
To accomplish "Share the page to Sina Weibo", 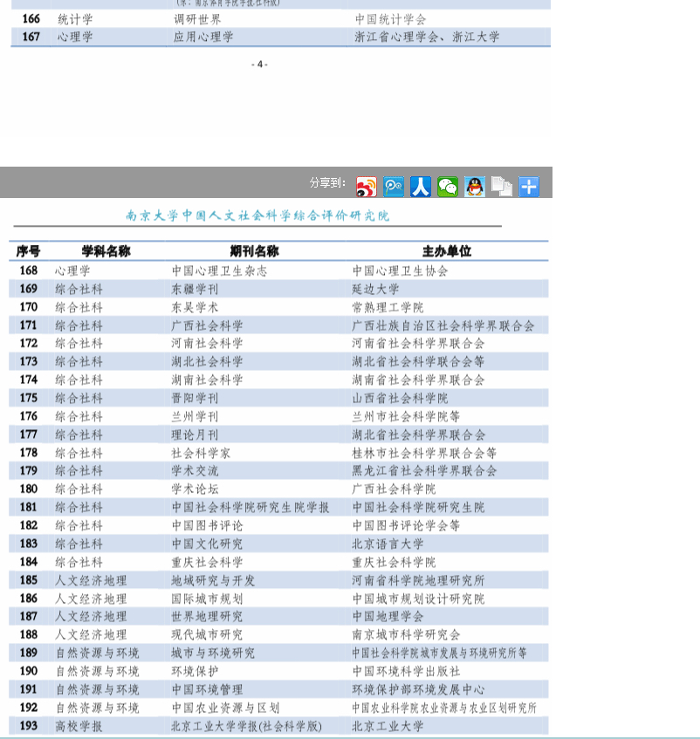I will tap(367, 187).
